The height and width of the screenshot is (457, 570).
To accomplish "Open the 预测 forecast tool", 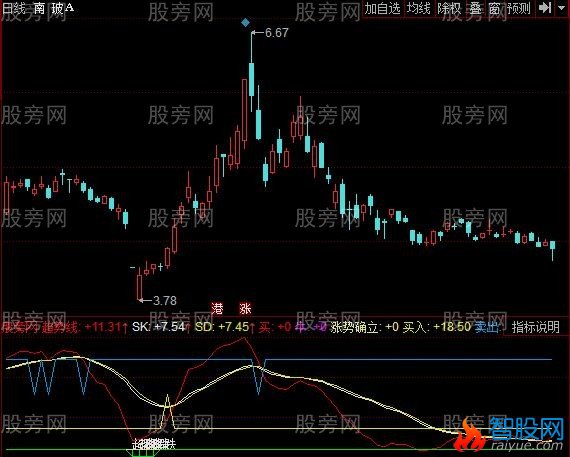I will coord(519,8).
